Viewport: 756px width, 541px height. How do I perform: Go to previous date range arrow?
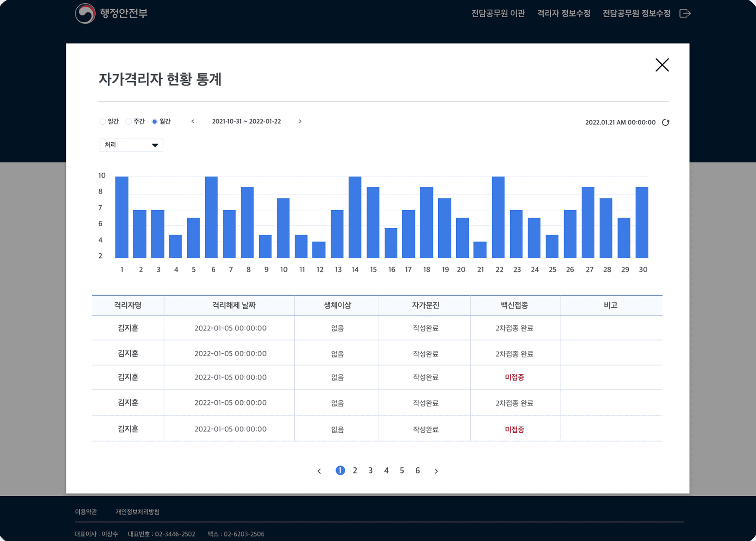point(193,122)
